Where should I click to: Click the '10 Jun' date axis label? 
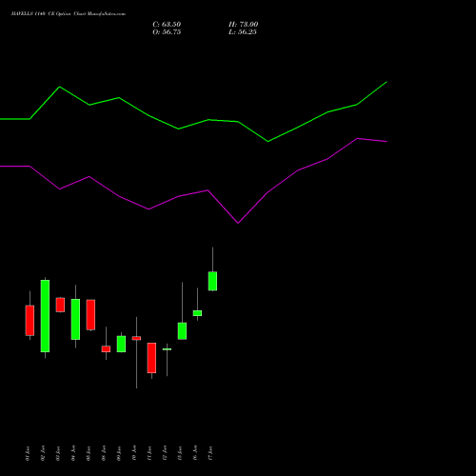coord(134,453)
